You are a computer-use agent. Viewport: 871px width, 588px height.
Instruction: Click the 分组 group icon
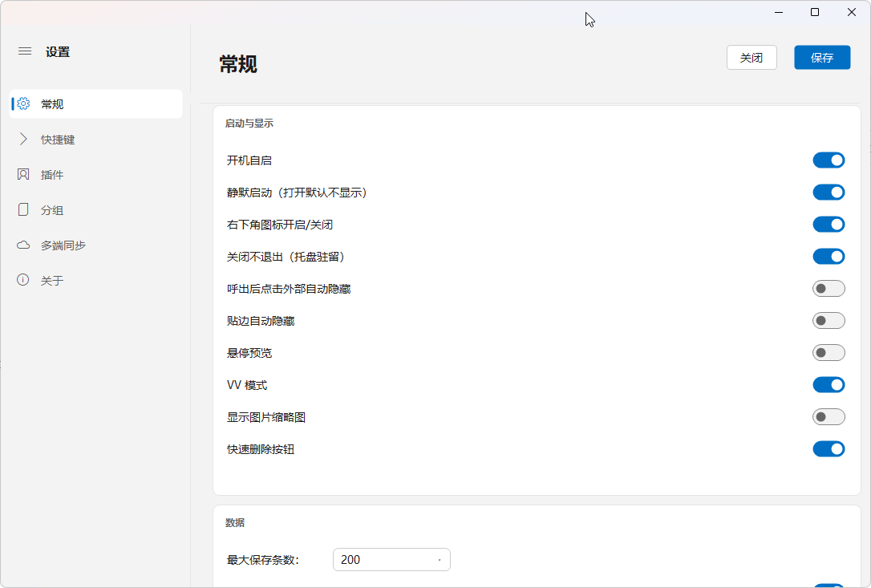coord(23,209)
